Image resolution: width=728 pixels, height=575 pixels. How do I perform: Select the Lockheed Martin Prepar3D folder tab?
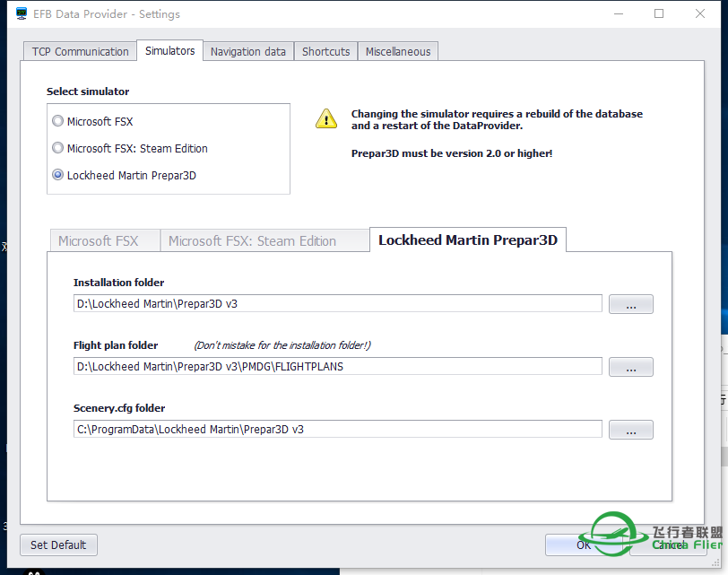click(468, 240)
